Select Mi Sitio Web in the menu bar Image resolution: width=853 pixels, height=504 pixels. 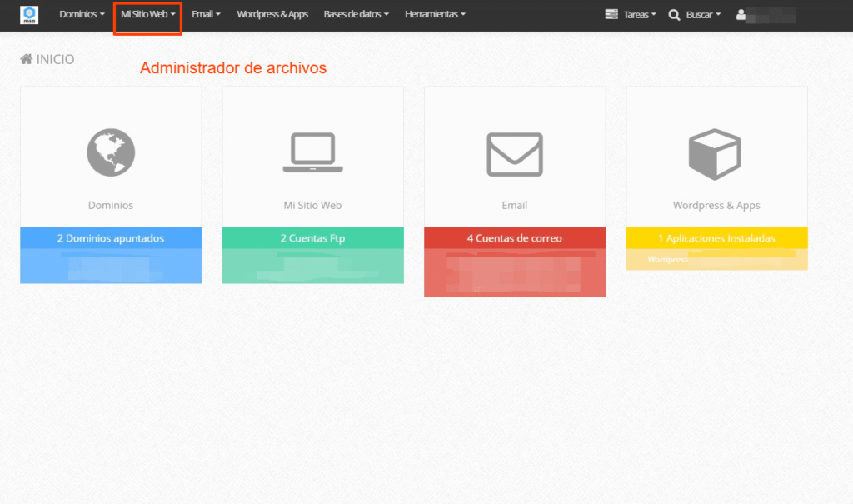point(147,14)
